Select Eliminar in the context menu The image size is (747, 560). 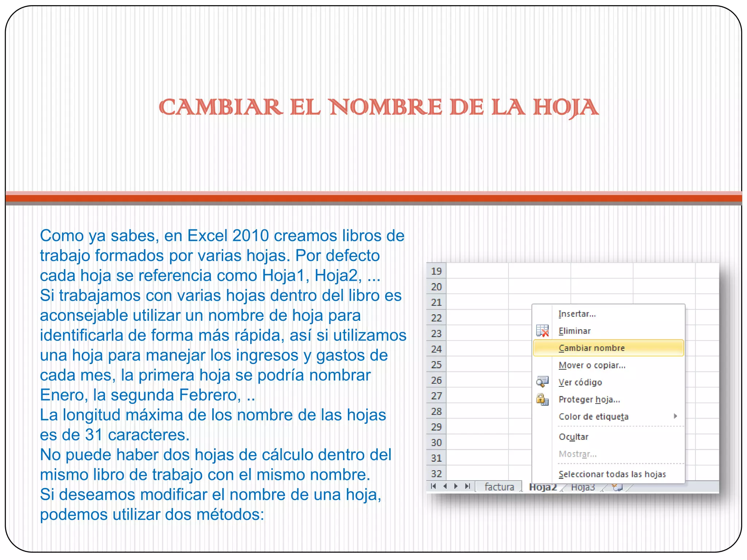coord(608,331)
